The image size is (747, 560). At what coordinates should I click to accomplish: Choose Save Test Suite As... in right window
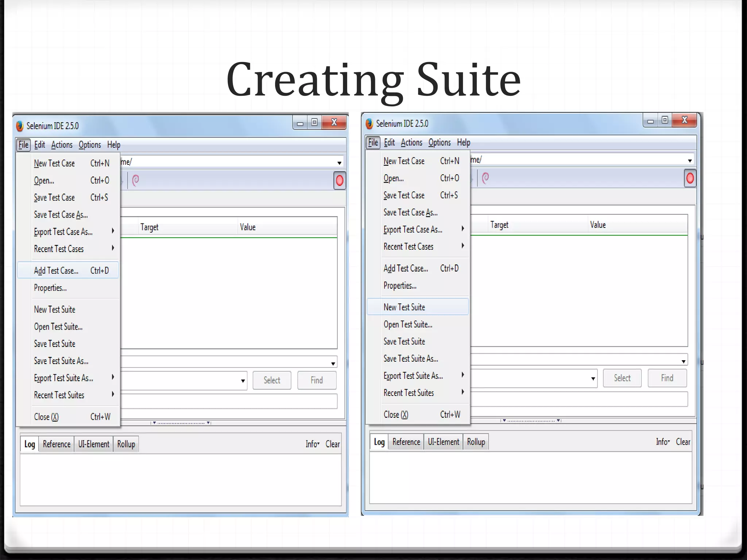click(x=418, y=359)
